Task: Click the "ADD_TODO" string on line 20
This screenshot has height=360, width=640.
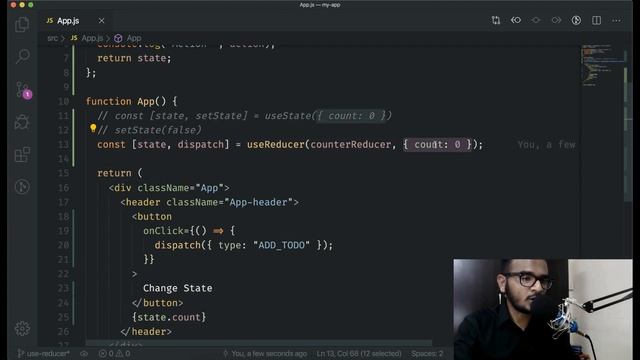Action: (281, 245)
